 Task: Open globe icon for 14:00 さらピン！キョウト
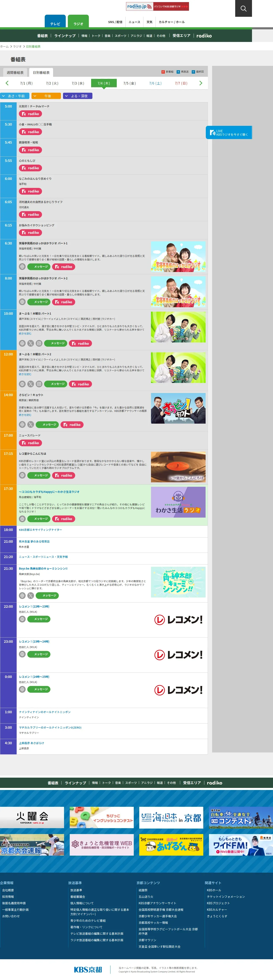[x=22, y=424]
